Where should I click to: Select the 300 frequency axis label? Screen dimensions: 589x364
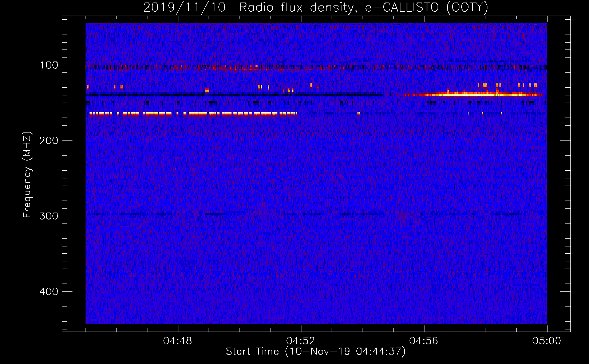49,216
